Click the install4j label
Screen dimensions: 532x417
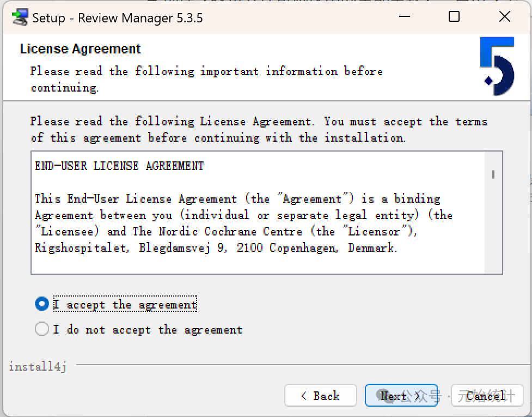point(38,367)
